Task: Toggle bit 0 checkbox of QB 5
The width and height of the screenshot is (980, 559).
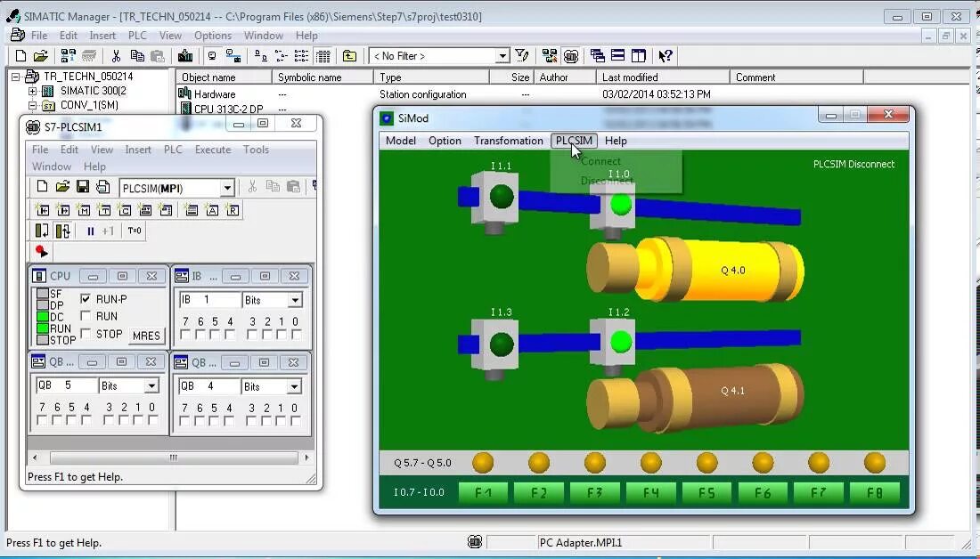Action: 152,420
